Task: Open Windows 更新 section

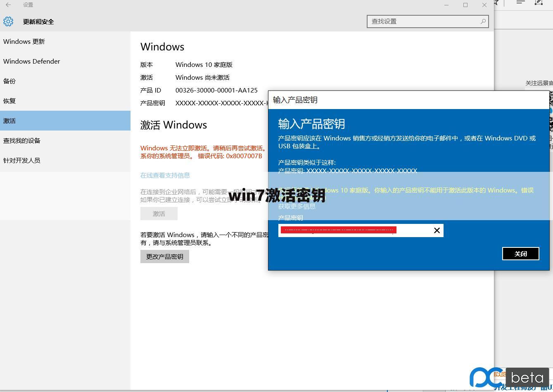Action: [65, 41]
